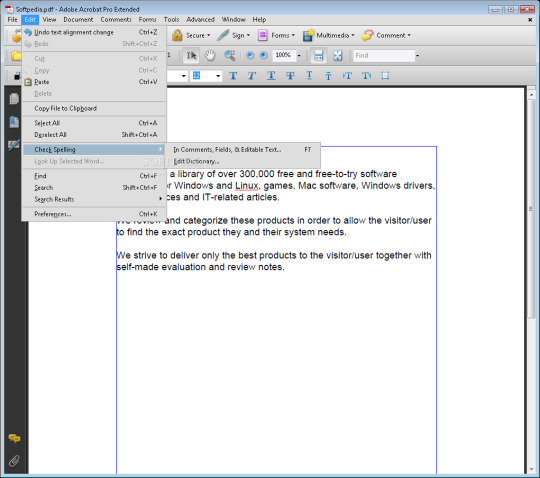This screenshot has height=478, width=540.
Task: Expand the zoom percentage dropdown arrow
Action: pyautogui.click(x=299, y=55)
